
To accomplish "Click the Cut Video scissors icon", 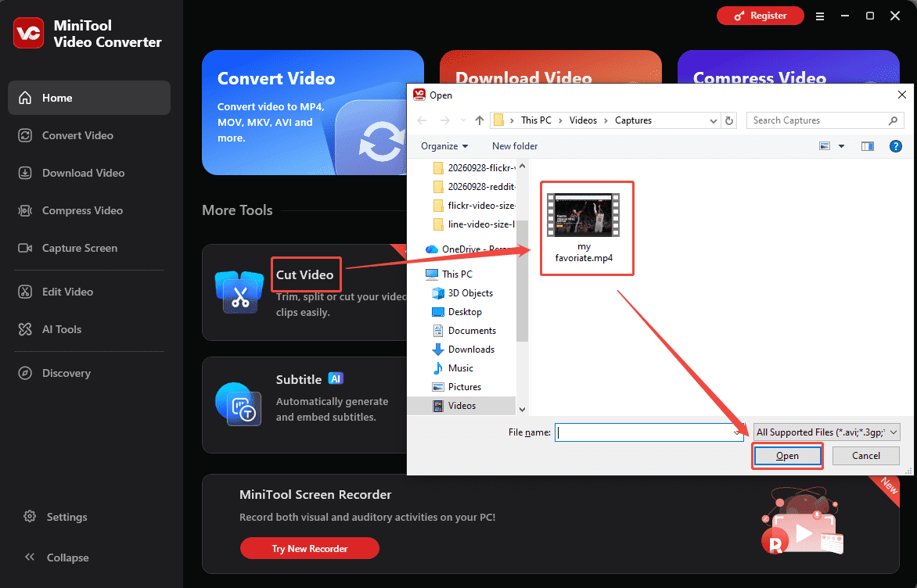I will pos(239,292).
